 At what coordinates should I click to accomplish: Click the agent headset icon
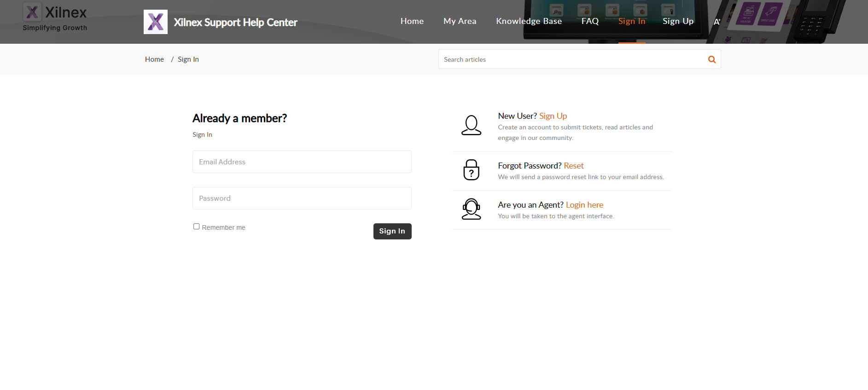click(471, 209)
